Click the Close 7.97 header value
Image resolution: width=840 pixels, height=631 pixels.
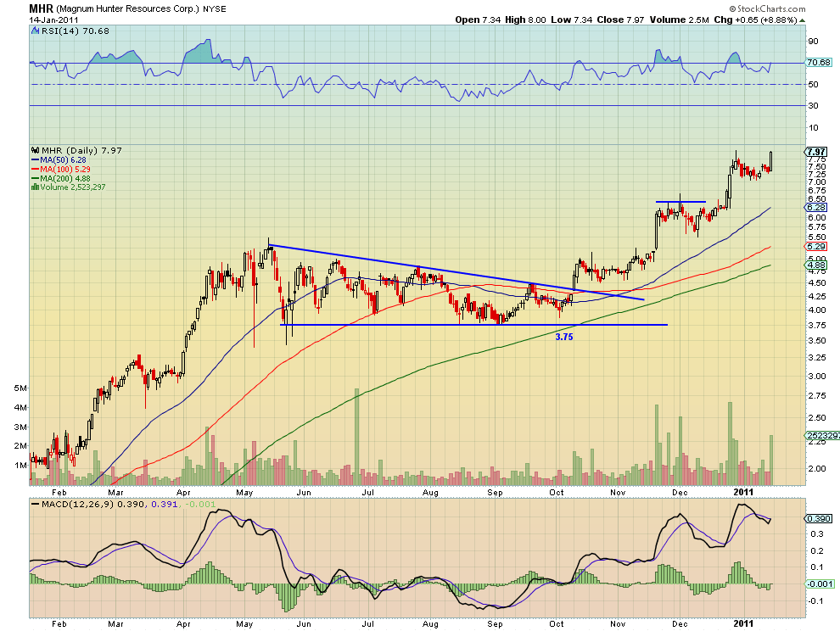coord(620,20)
